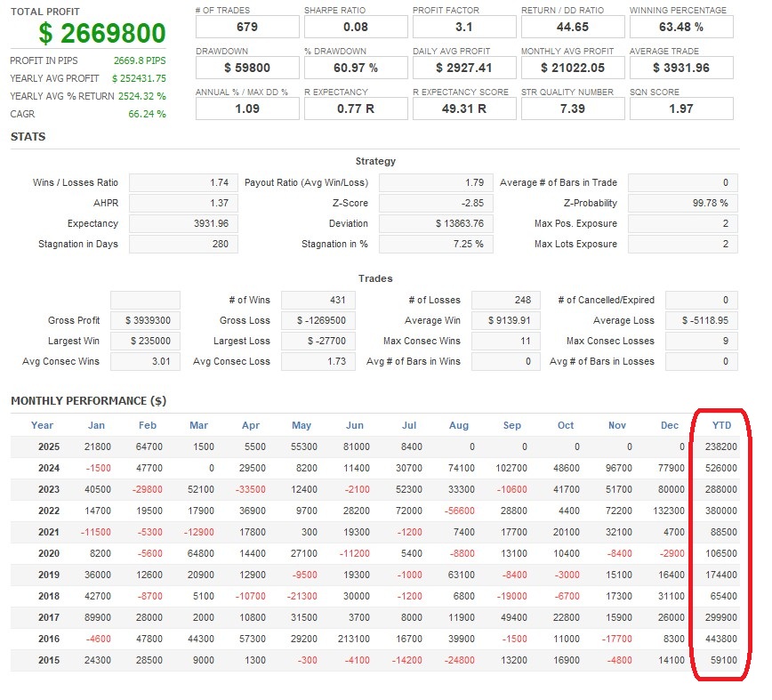Select Z-Probability field 99.78 %

[x=683, y=203]
